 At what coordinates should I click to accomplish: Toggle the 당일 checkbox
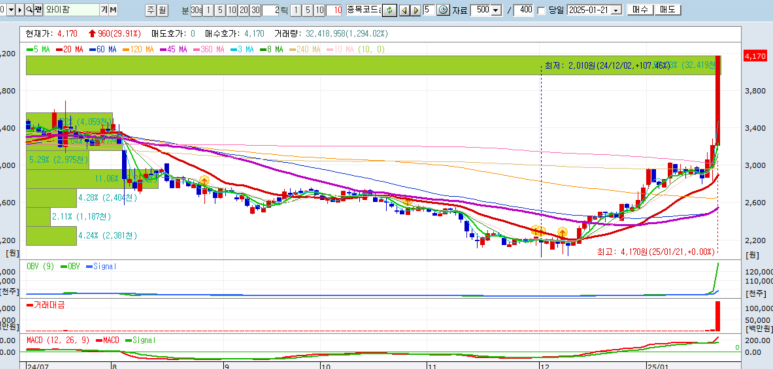(x=542, y=10)
